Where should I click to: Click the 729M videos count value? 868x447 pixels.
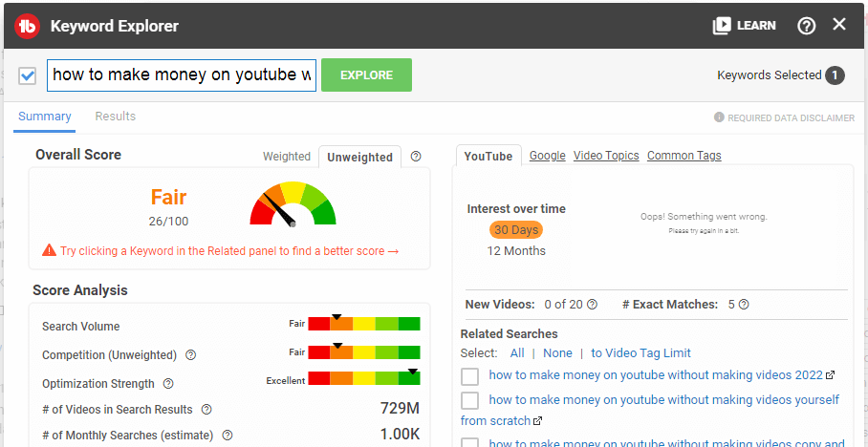400,409
